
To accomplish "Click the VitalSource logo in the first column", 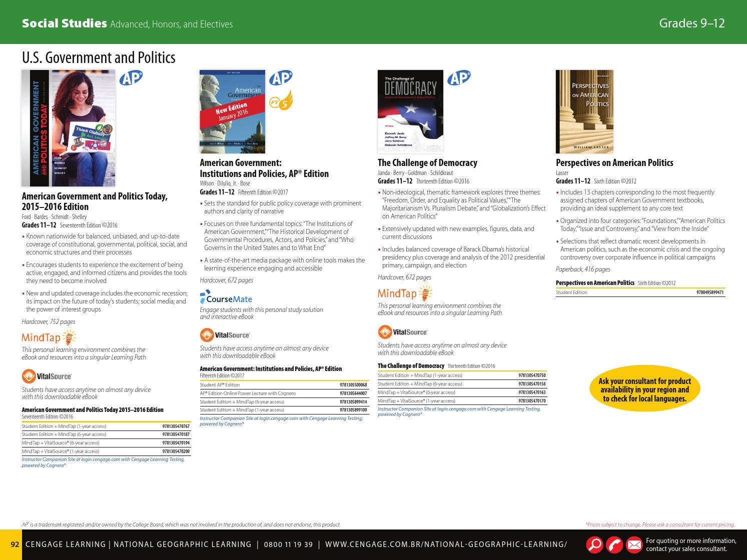I will 47,376.
